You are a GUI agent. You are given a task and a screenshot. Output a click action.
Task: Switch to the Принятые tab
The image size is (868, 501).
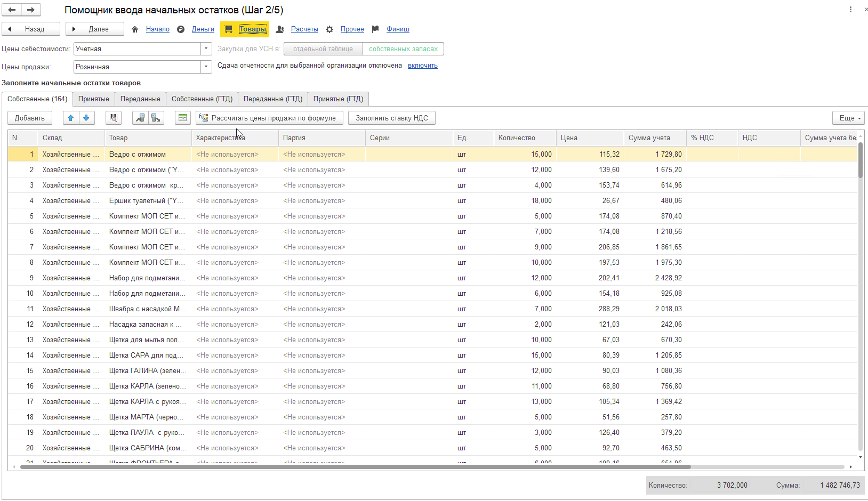point(94,99)
